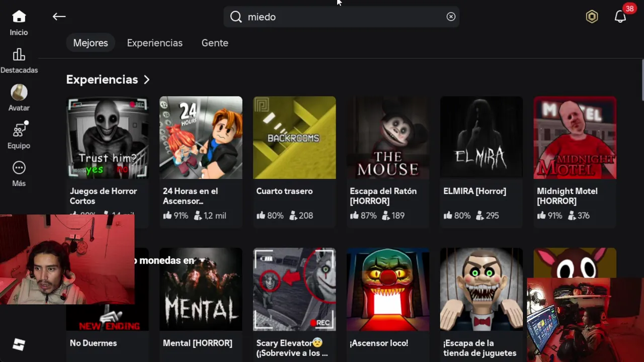
Task: Click the 80% rating of ELMIRA
Action: pyautogui.click(x=457, y=215)
